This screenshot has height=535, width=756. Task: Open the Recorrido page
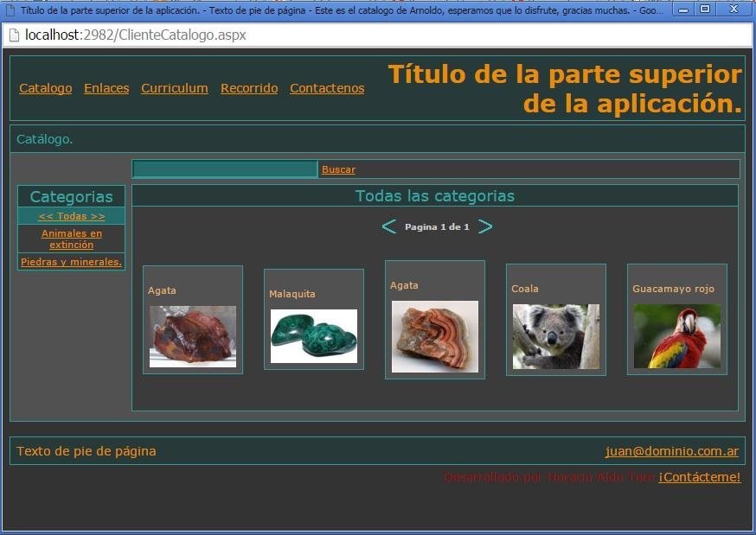coord(248,88)
